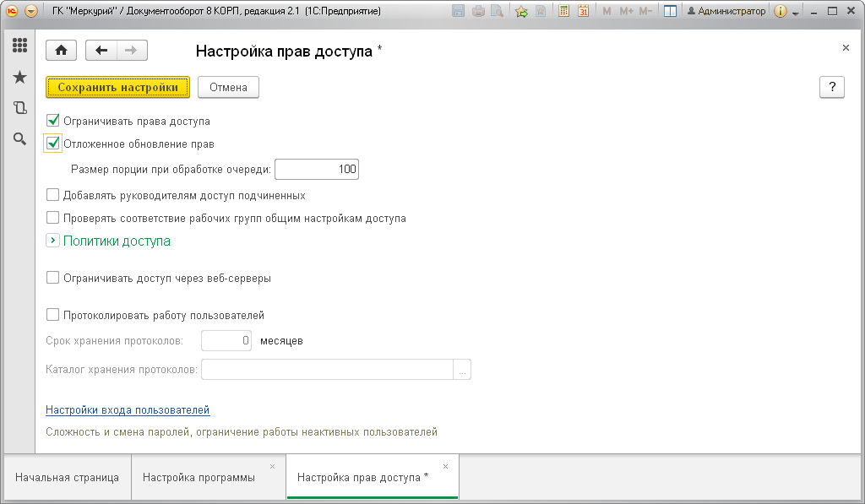The width and height of the screenshot is (865, 504).
Task: Open the calculator icon
Action: pos(563,11)
